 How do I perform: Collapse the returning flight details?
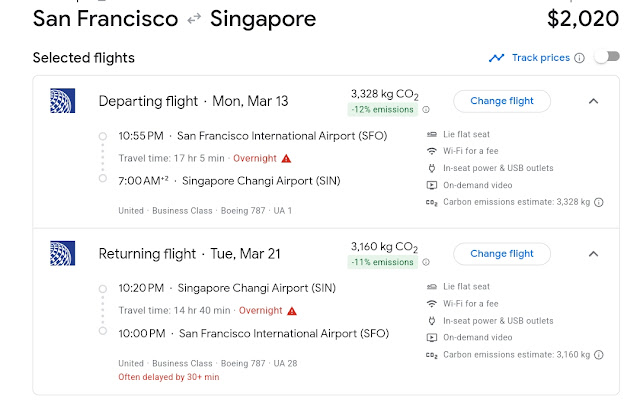click(593, 254)
